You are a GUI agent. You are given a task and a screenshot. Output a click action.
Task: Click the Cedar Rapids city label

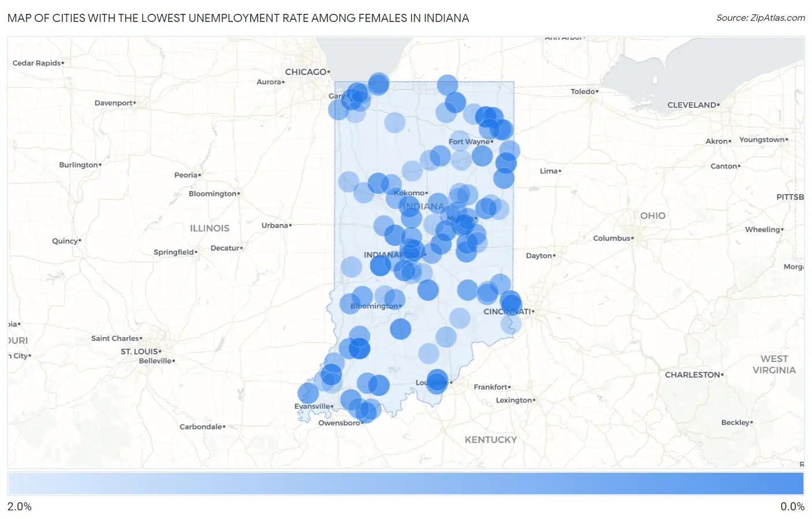[36, 63]
